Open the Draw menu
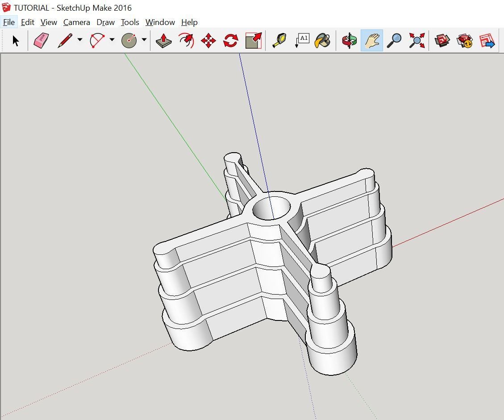The image size is (504, 420). [105, 22]
